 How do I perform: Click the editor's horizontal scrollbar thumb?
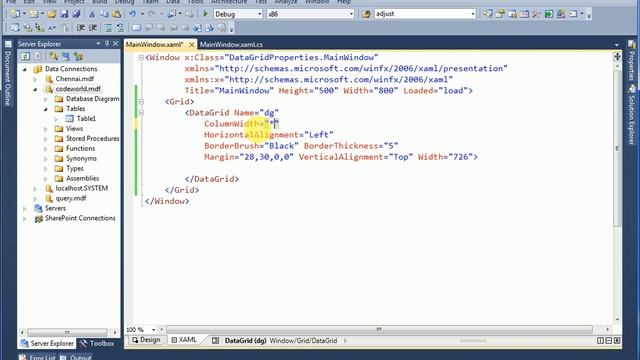pos(379,329)
